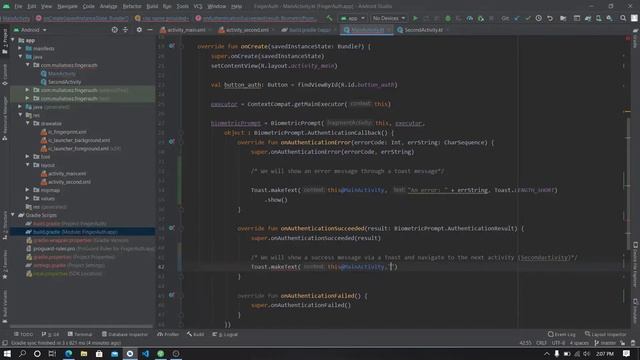Image resolution: width=640 pixels, height=360 pixels.
Task: Open the Build menu
Action: (x=152, y=6)
